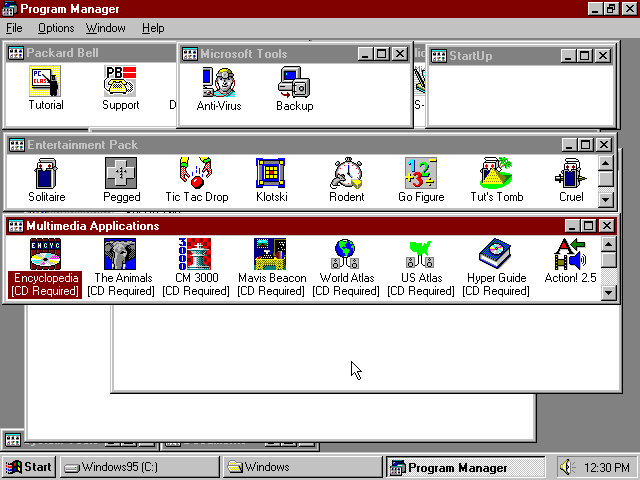
Task: Open the Mavis Beacon icon
Action: coord(270,254)
